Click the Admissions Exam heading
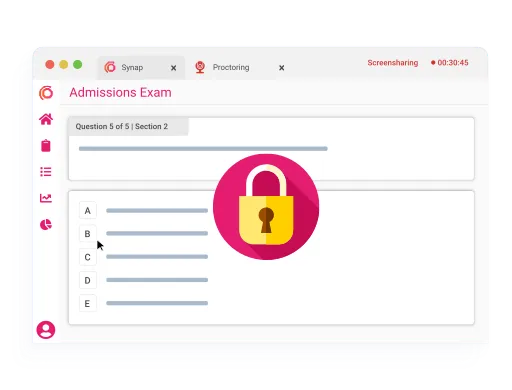The height and width of the screenshot is (390, 512). click(120, 92)
